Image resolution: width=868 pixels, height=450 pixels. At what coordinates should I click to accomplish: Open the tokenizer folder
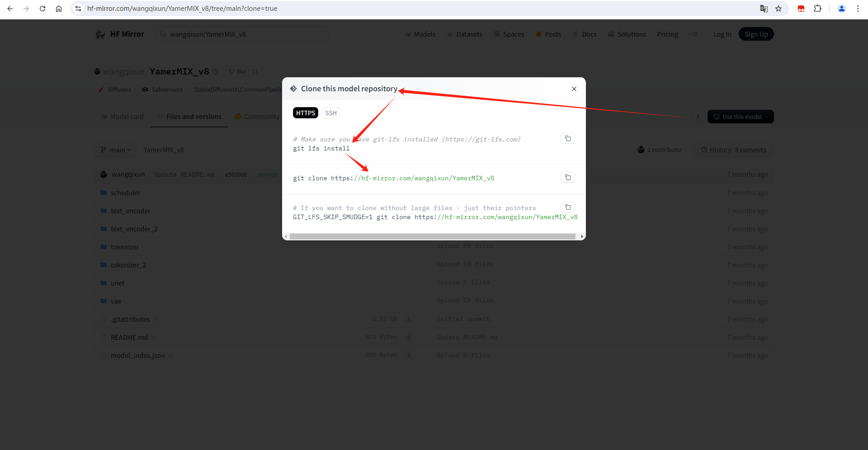pos(125,247)
